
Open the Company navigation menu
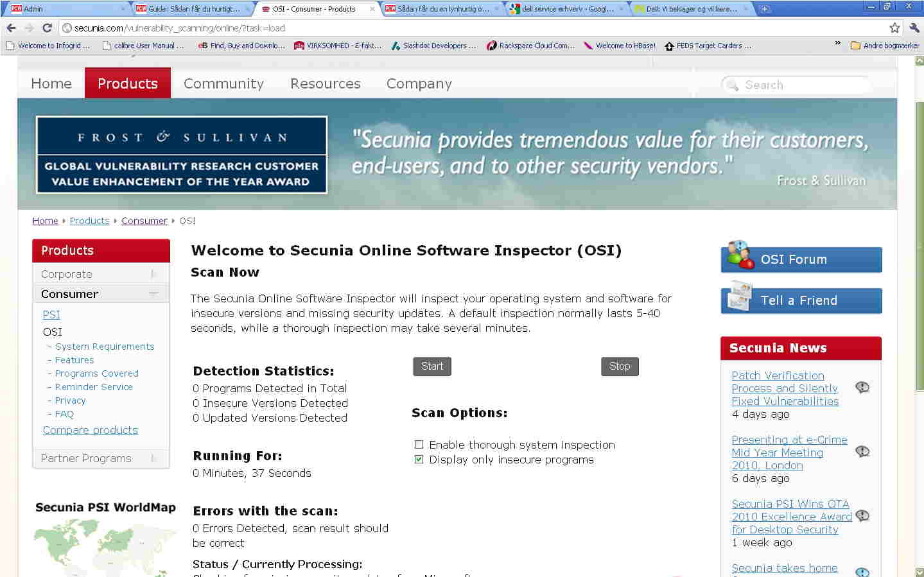click(x=419, y=83)
